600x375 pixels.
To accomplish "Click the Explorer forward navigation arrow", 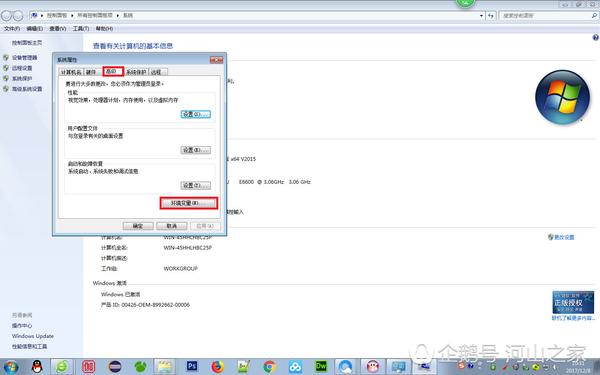I will (18, 15).
